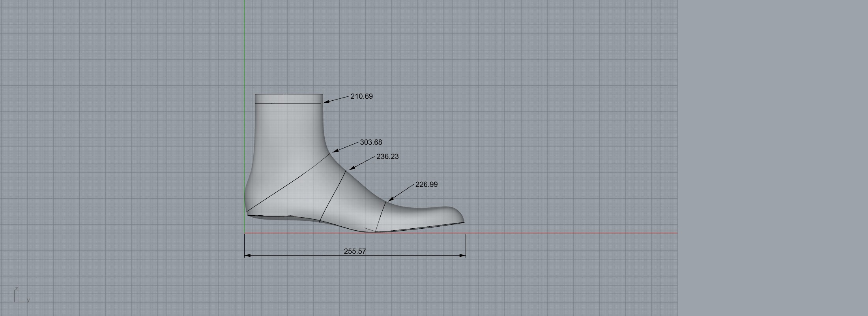Click the 210.69 dimension label
The image size is (868, 316).
pyautogui.click(x=361, y=96)
